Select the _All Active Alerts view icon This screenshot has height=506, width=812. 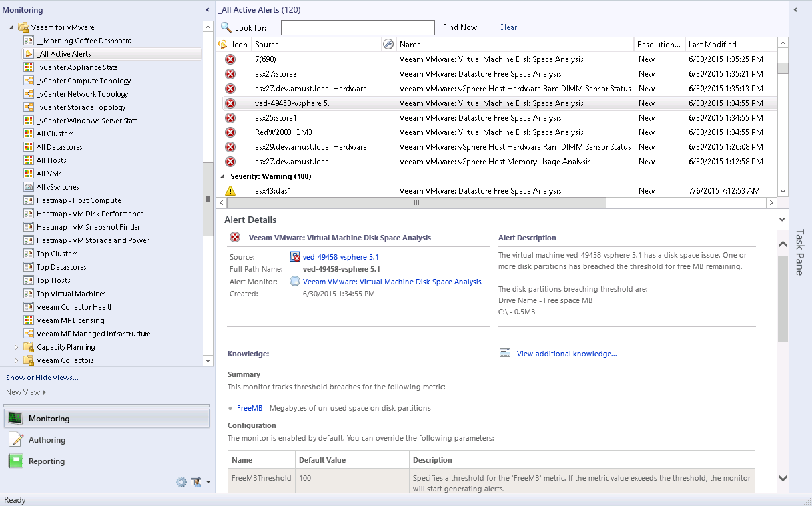tap(29, 54)
